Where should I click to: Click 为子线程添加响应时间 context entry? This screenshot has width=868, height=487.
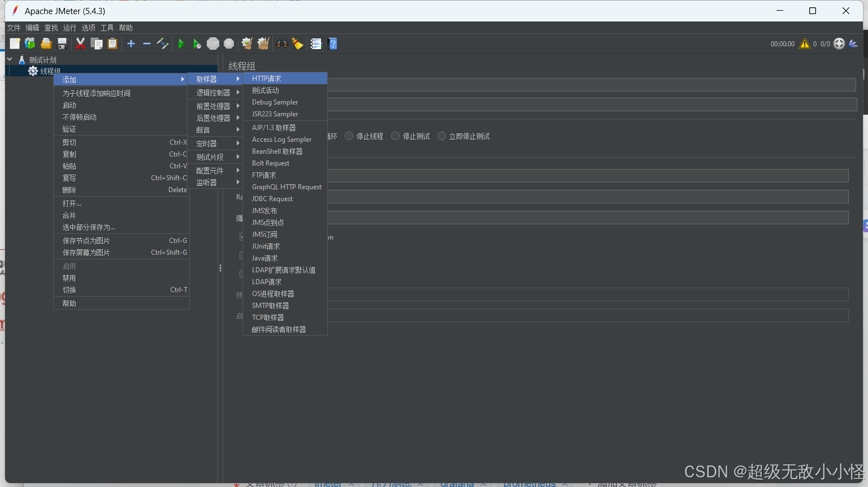(121, 93)
